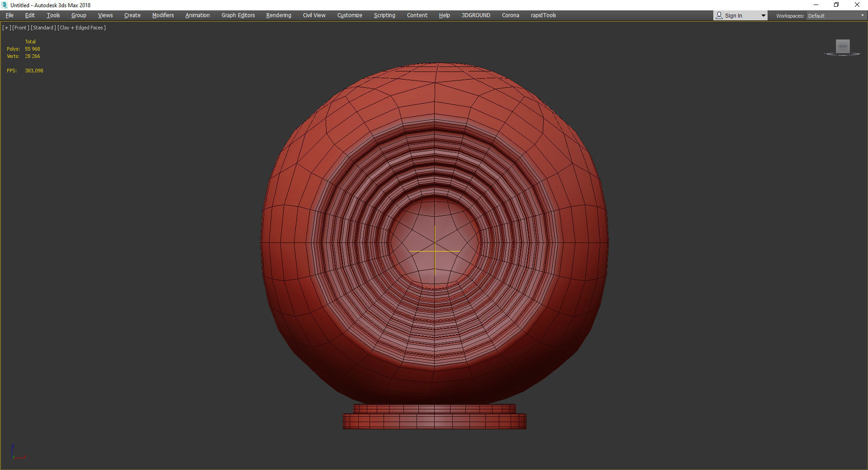Open the 3DGROUND menu
Image resolution: width=868 pixels, height=470 pixels.
(476, 15)
